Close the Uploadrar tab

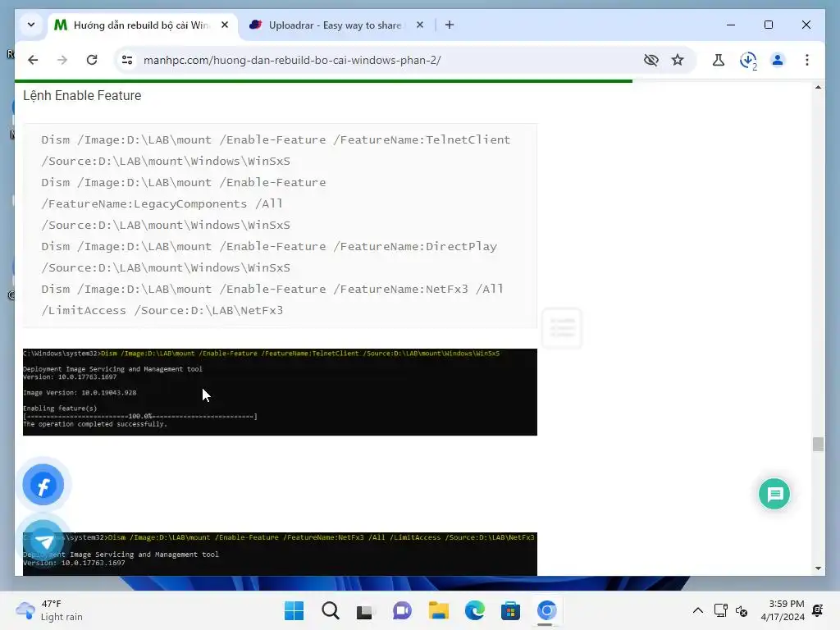(x=420, y=25)
